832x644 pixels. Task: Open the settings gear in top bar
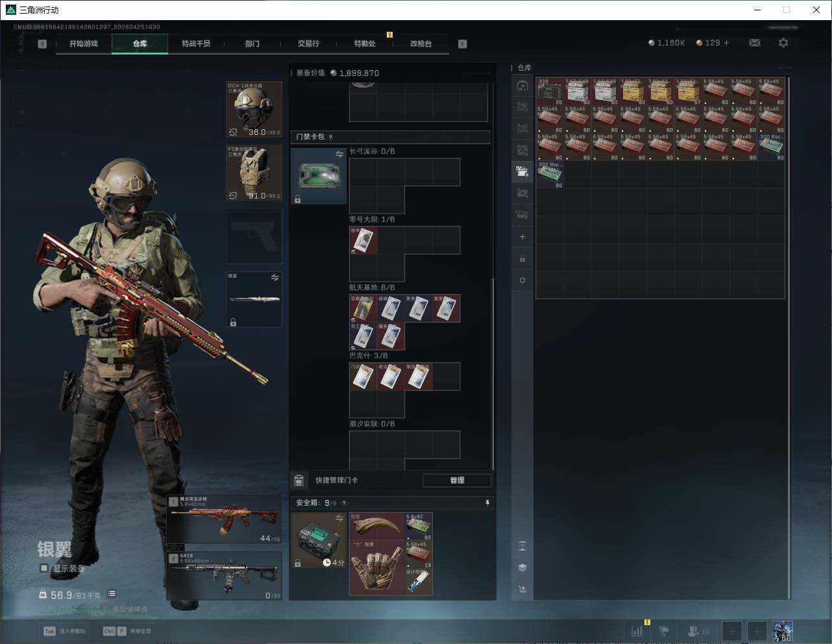click(x=783, y=43)
